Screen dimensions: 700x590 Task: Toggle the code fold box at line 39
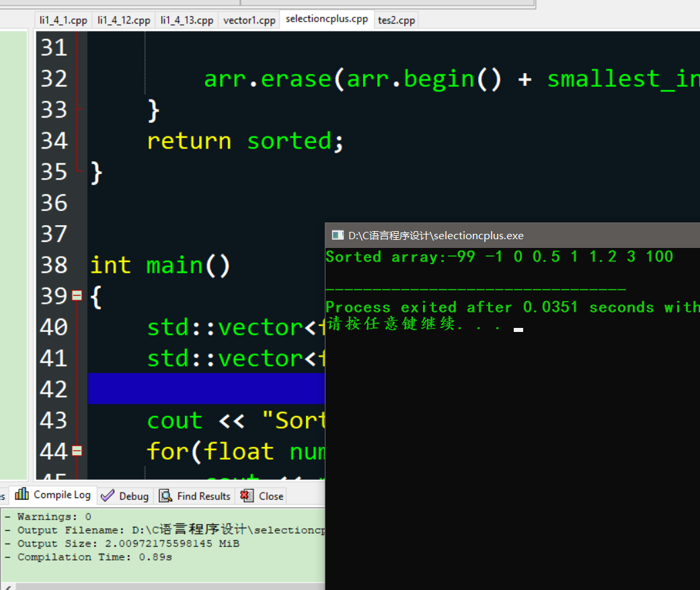point(77,294)
